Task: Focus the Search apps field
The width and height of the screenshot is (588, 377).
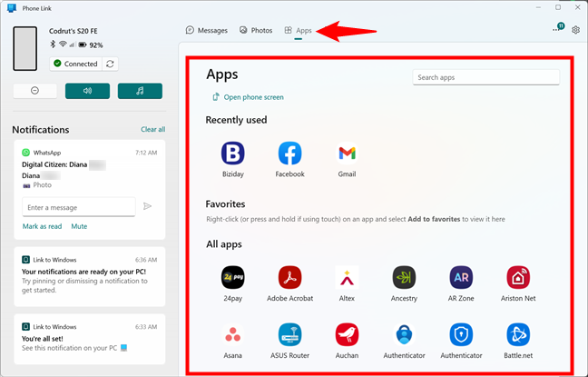Action: pyautogui.click(x=486, y=77)
